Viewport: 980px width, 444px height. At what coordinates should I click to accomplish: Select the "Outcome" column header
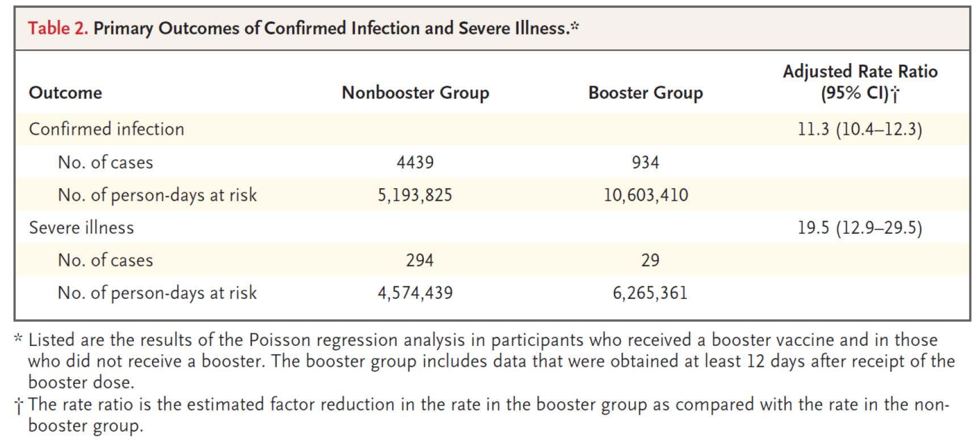pos(65,92)
